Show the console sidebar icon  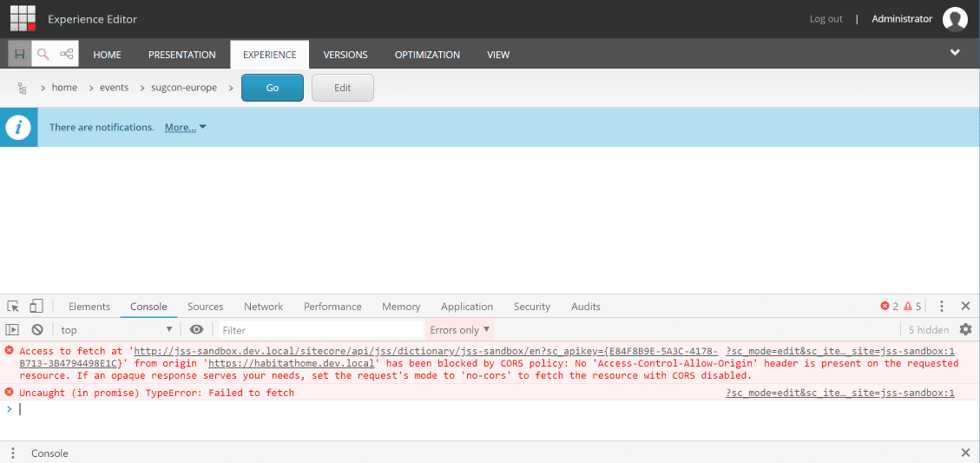(x=12, y=330)
